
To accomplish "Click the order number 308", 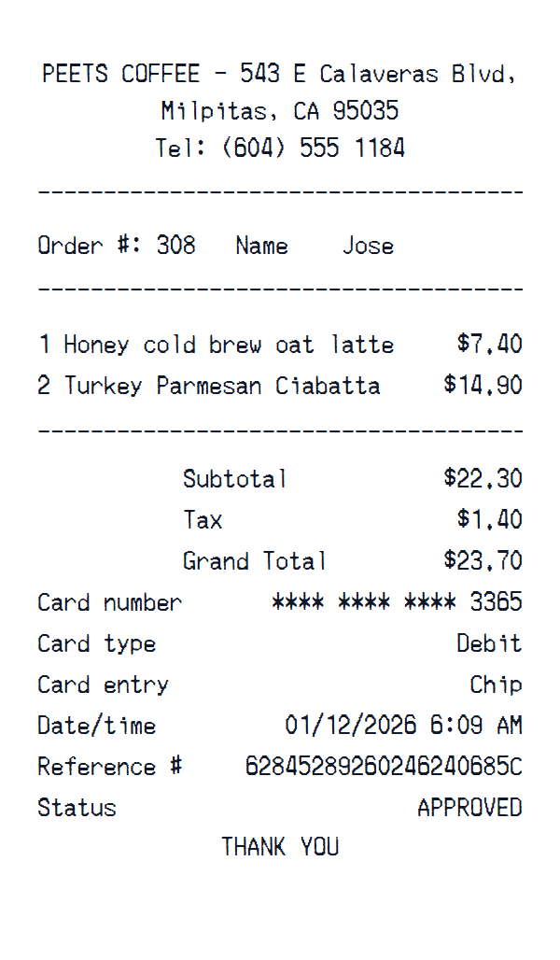I will [175, 246].
